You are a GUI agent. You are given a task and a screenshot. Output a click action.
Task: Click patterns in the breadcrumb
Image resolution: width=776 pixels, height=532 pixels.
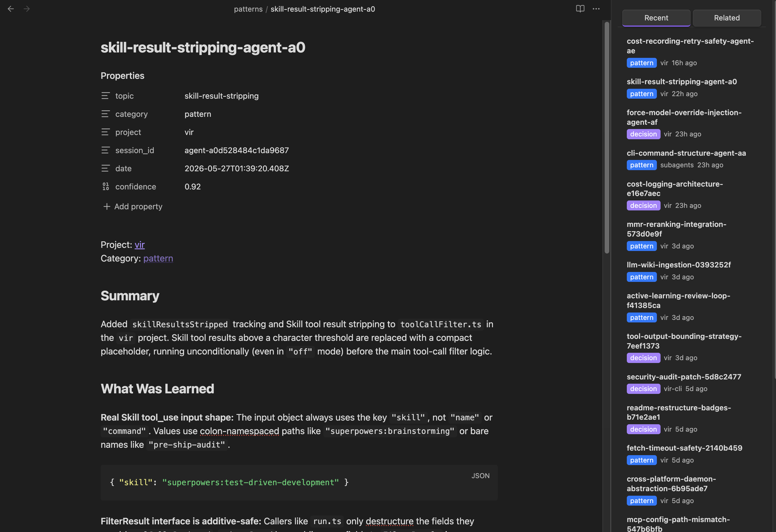[x=248, y=9]
